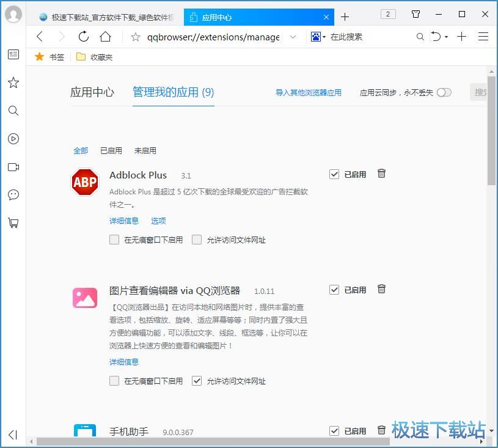
Task: Open the user profile avatar
Action: (x=13, y=13)
